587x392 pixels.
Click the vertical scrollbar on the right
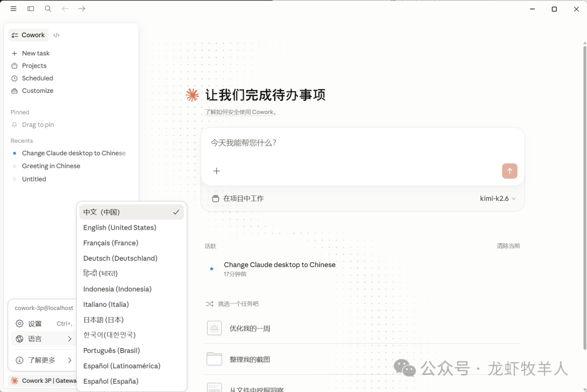click(584, 197)
